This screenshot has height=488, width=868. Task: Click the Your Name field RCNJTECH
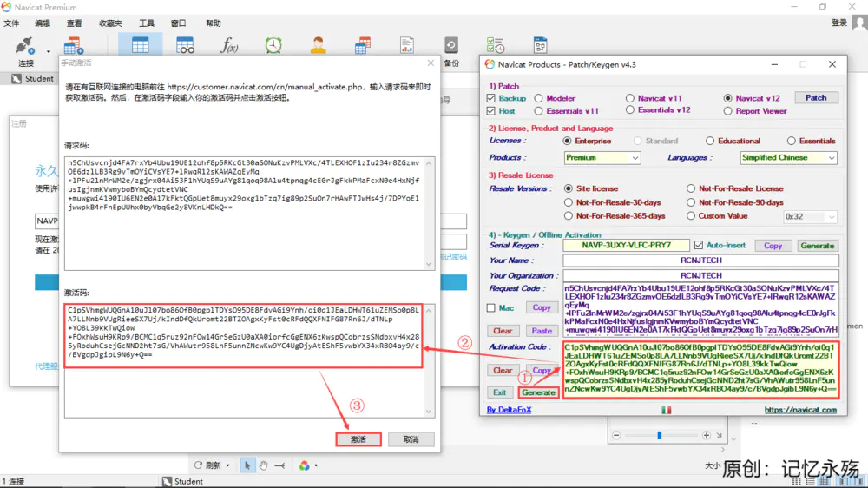pos(700,260)
